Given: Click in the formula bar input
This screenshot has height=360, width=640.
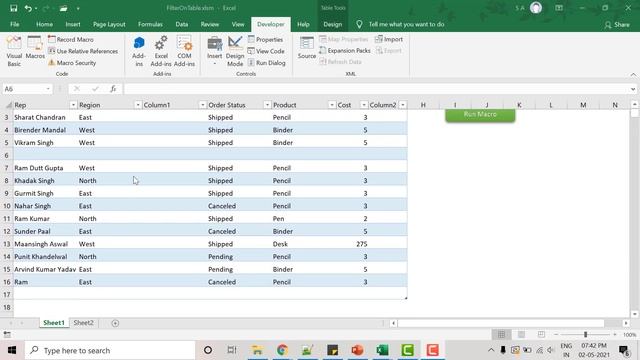Looking at the screenshot, I should pos(376,89).
